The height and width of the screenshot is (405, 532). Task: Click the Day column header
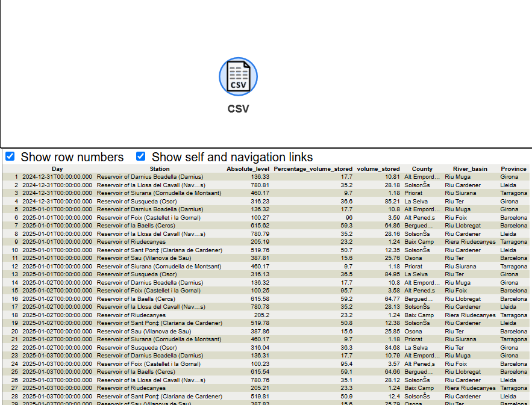point(57,169)
